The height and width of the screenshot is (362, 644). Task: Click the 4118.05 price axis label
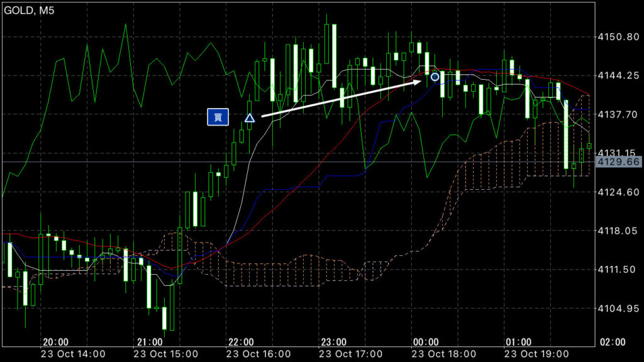point(618,231)
